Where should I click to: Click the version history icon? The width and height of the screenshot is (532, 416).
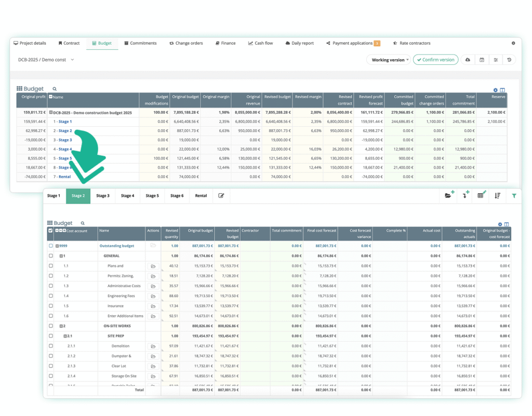(509, 60)
